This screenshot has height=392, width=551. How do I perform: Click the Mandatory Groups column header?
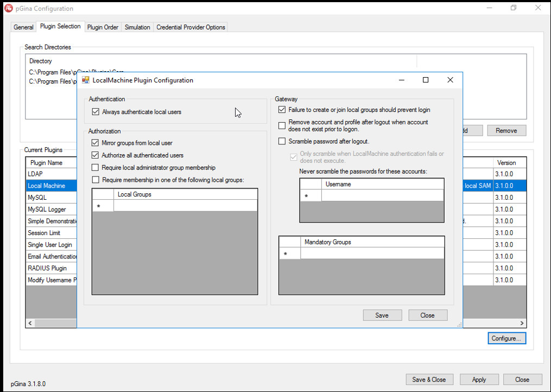tap(372, 242)
